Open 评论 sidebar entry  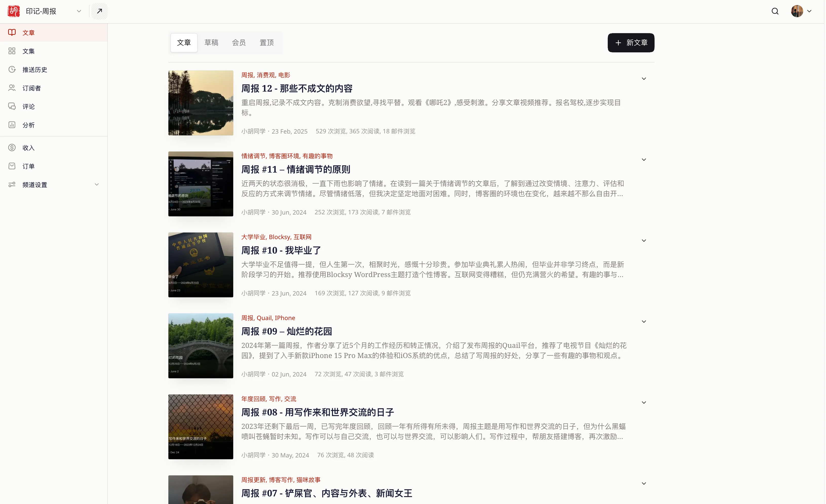54,106
